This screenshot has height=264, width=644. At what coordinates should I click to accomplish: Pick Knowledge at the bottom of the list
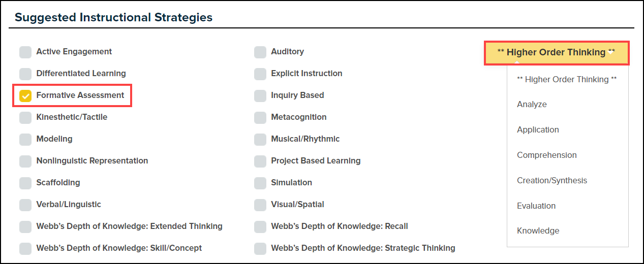[538, 231]
